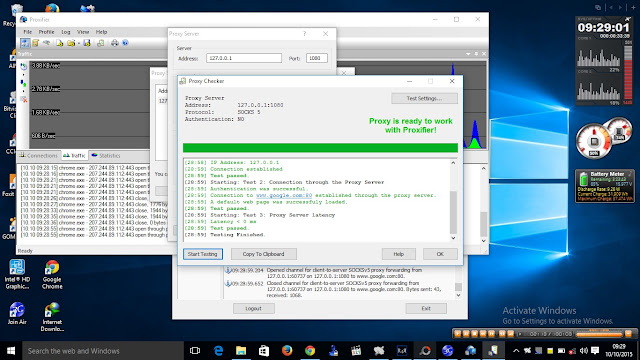The width and height of the screenshot is (640, 360).
Task: Click the documents copy icon in Proxifier toolbar
Action: 100,43
